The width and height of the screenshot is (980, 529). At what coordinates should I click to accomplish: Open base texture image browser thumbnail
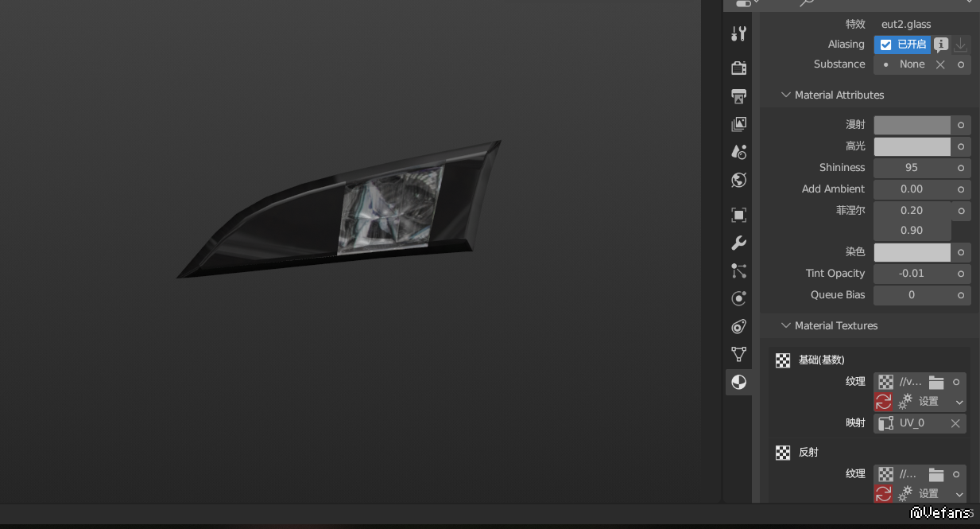885,383
